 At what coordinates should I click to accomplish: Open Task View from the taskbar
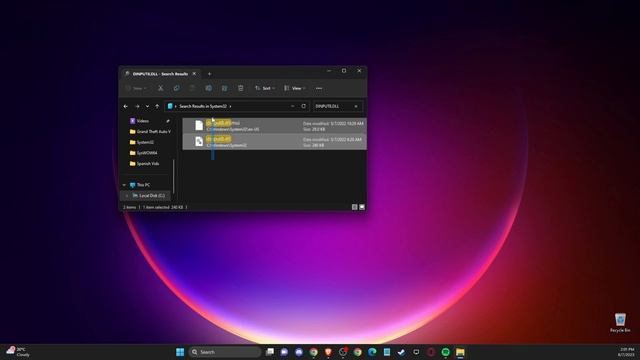coord(270,352)
